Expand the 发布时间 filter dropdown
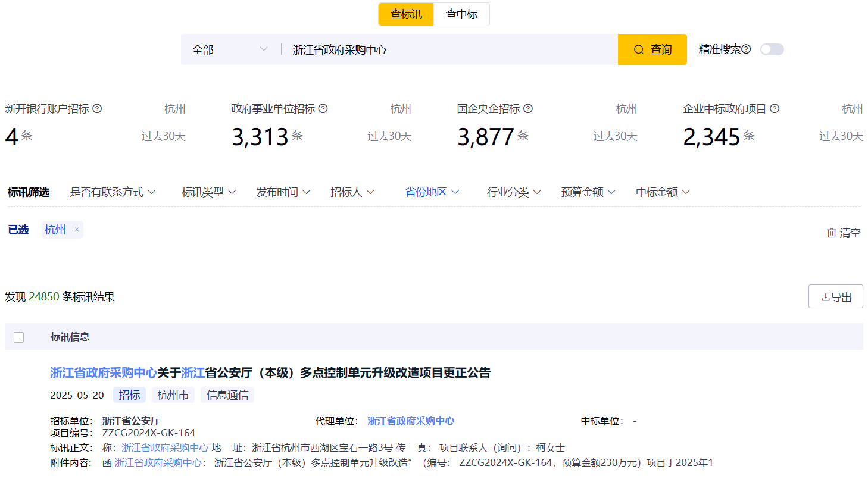Image resolution: width=868 pixels, height=479 pixels. [283, 192]
